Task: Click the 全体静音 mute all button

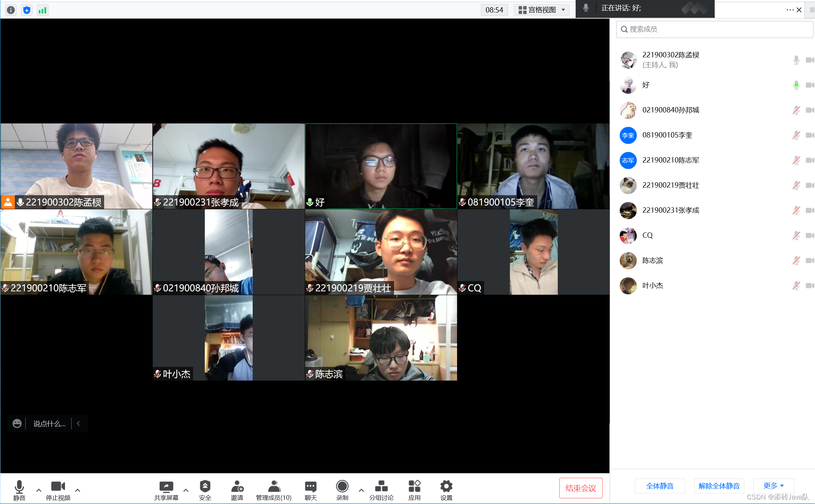Action: coord(660,486)
